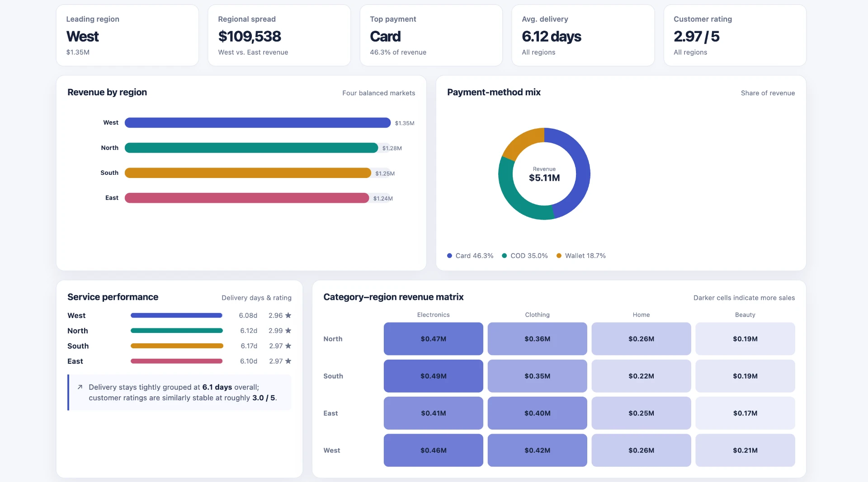
Task: Select North Electronics cell $0.47M
Action: (x=433, y=339)
